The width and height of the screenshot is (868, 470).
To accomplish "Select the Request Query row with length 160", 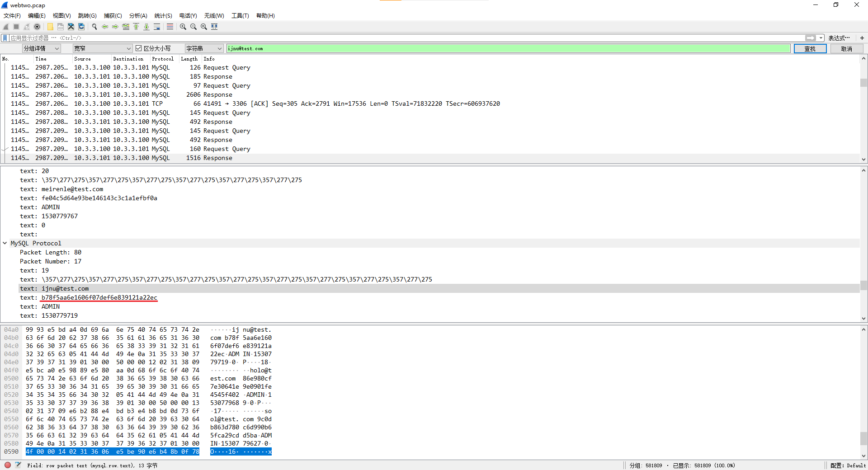I will [429, 149].
